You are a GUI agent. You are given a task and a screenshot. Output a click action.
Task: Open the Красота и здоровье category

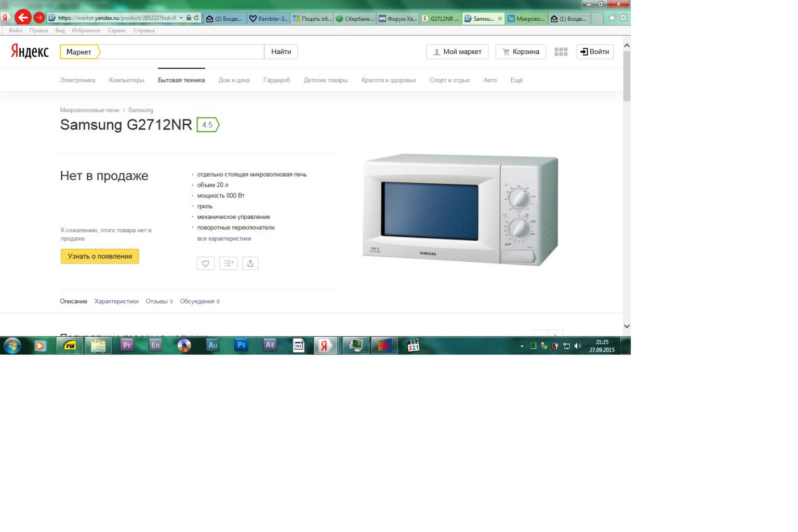point(389,81)
